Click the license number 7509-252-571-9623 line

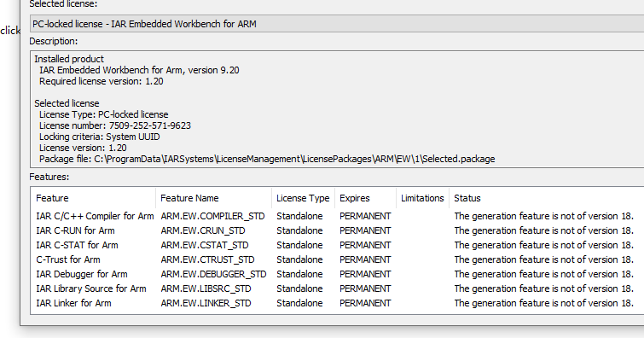tap(115, 125)
